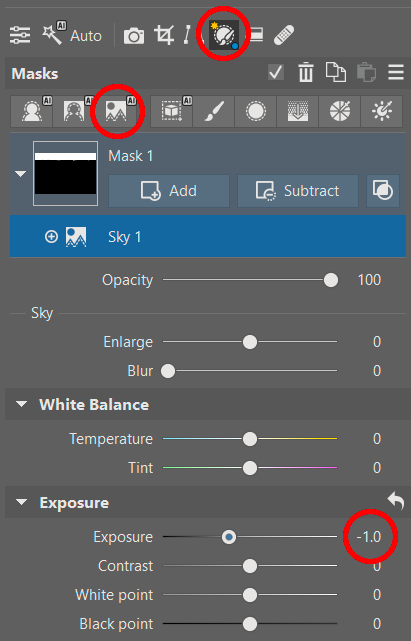Collapse the Exposure section
The height and width of the screenshot is (641, 411).
(x=21, y=502)
